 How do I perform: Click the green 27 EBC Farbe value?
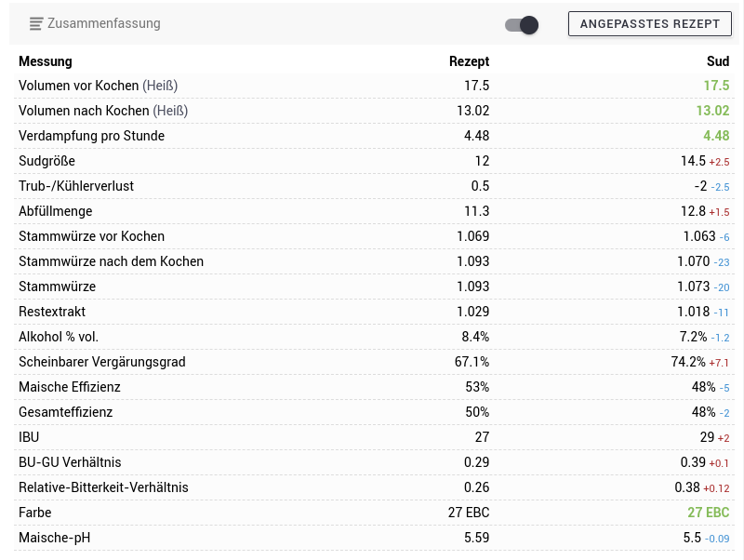click(x=708, y=513)
